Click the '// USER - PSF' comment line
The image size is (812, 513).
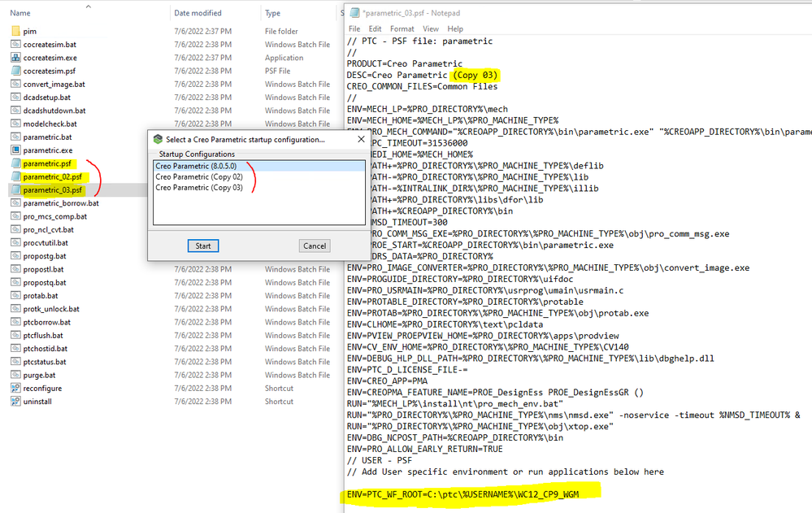coord(379,460)
